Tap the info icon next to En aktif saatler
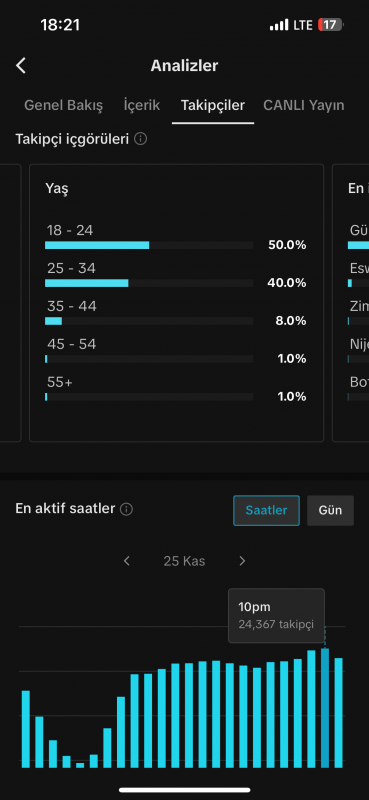The image size is (369, 800). click(127, 509)
